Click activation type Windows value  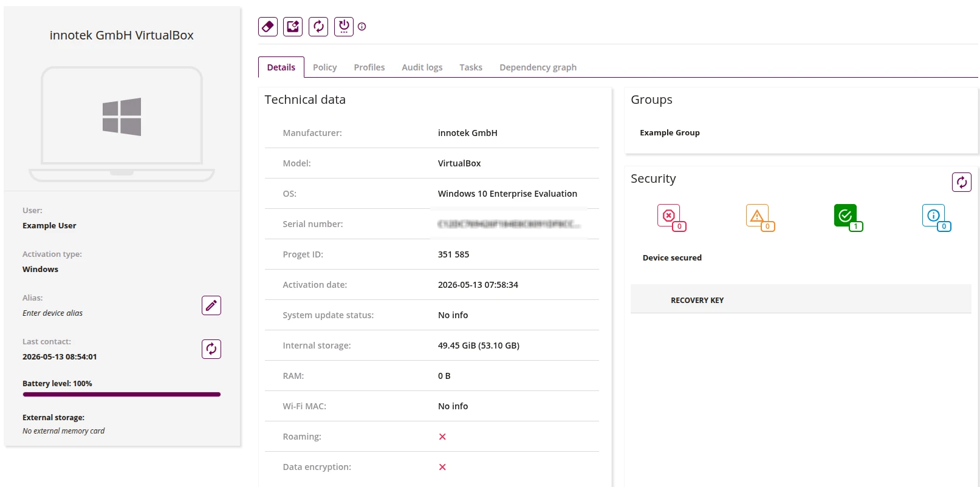click(x=40, y=269)
